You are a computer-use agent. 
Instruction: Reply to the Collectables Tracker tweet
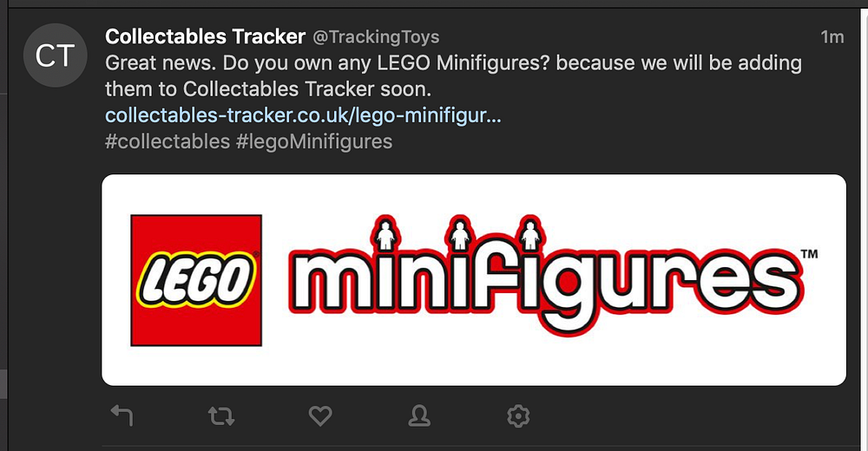(x=122, y=416)
